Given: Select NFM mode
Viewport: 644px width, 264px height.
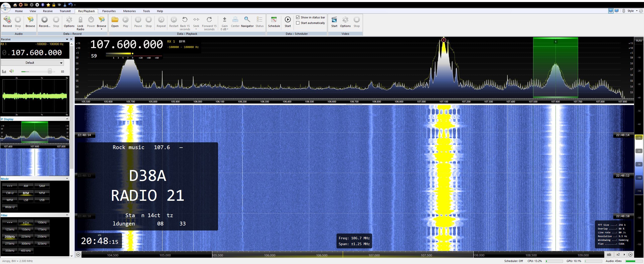Looking at the screenshot, I should click(42, 193).
